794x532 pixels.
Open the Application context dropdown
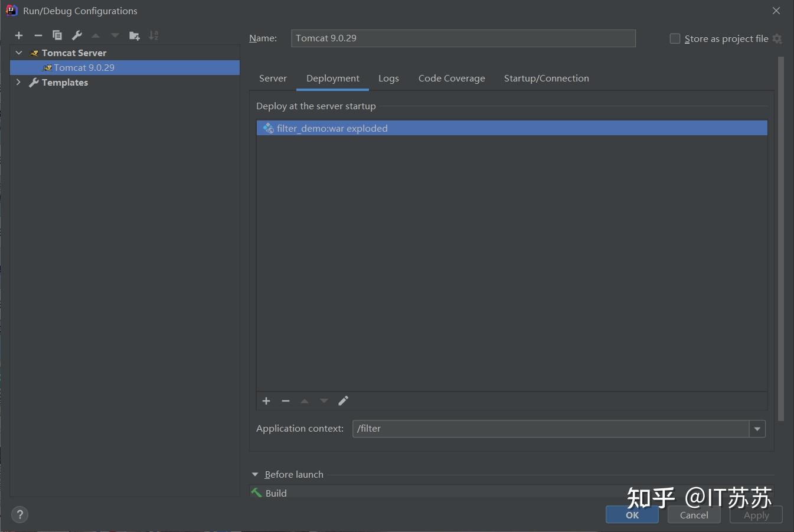[x=757, y=429]
